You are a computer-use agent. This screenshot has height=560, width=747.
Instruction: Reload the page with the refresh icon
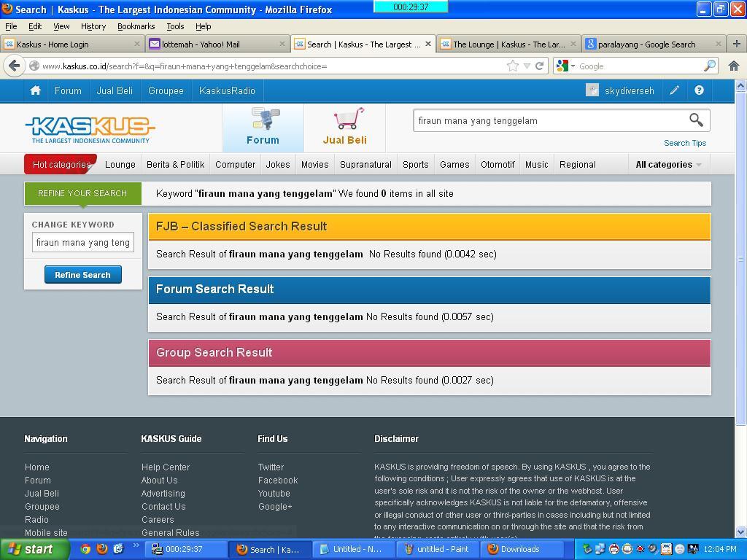539,66
